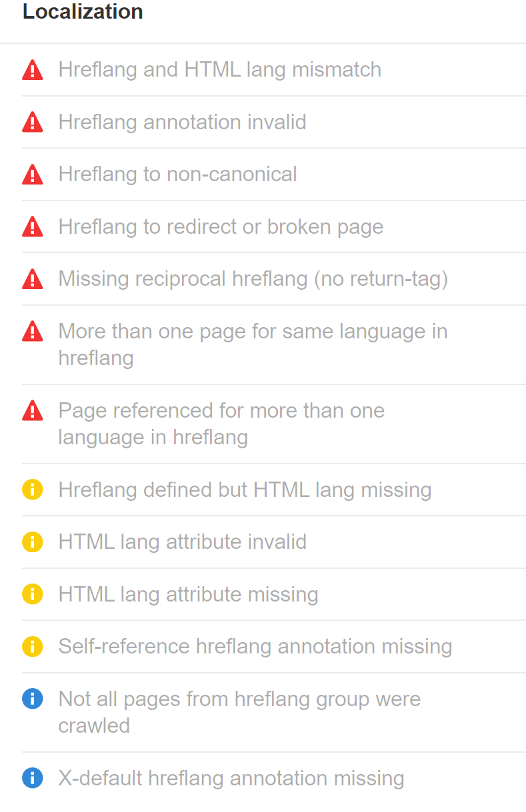Click the warning icon for Hreflang to redirect or broken page
526x812 pixels.
pyautogui.click(x=32, y=226)
